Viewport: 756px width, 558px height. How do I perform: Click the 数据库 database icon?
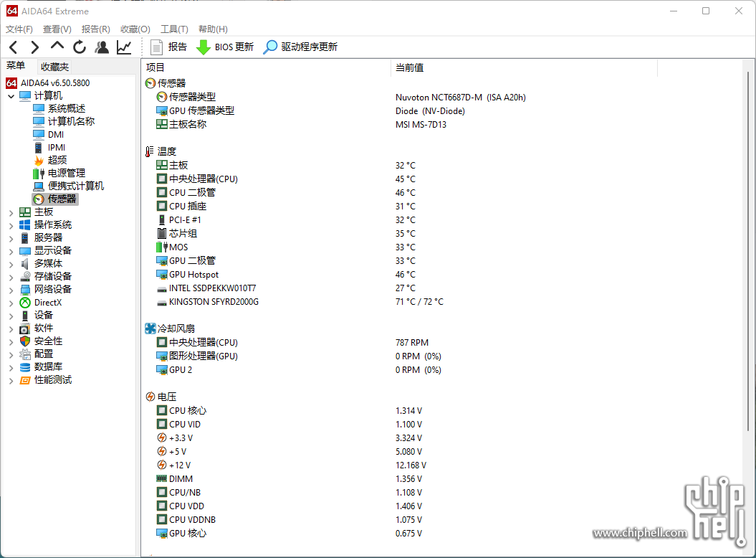(25, 367)
